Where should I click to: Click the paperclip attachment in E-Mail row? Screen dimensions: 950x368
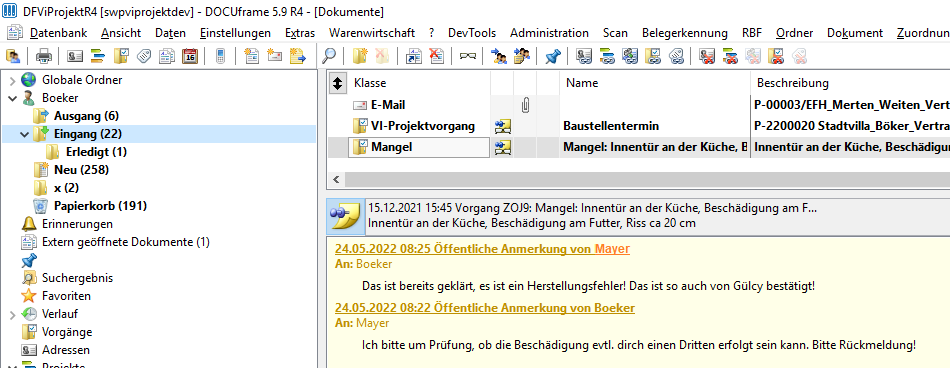(525, 105)
